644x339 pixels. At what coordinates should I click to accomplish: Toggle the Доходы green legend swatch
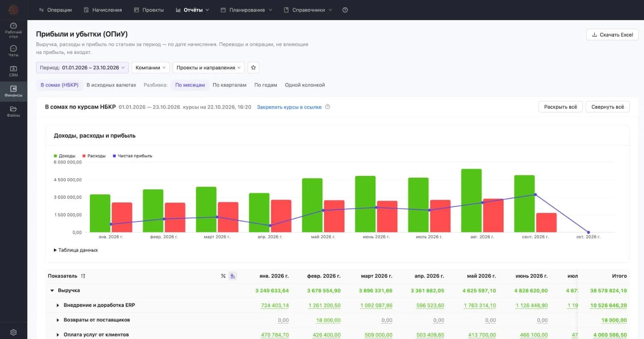[x=56, y=156]
